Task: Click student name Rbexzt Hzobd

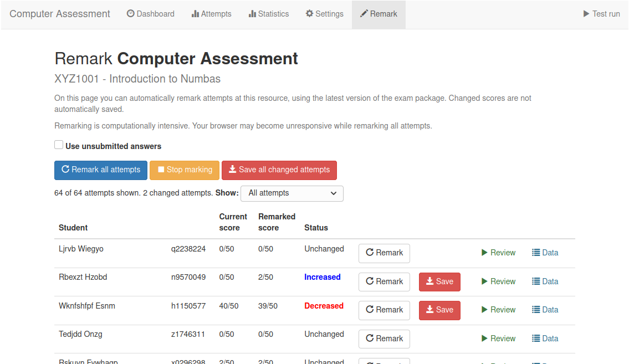Action: click(x=83, y=278)
